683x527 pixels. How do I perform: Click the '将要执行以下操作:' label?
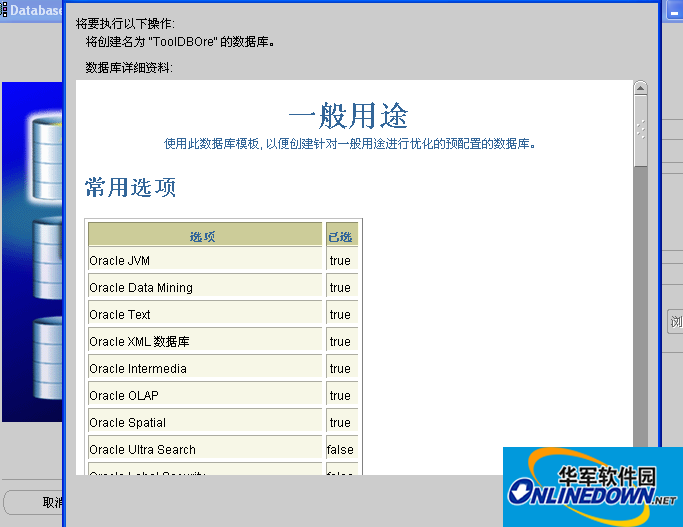pos(125,24)
